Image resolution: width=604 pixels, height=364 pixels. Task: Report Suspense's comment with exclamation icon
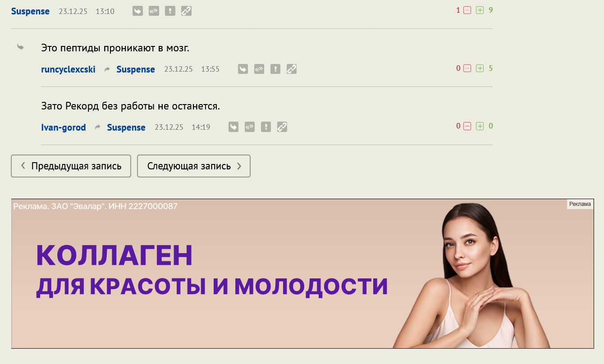tap(170, 11)
